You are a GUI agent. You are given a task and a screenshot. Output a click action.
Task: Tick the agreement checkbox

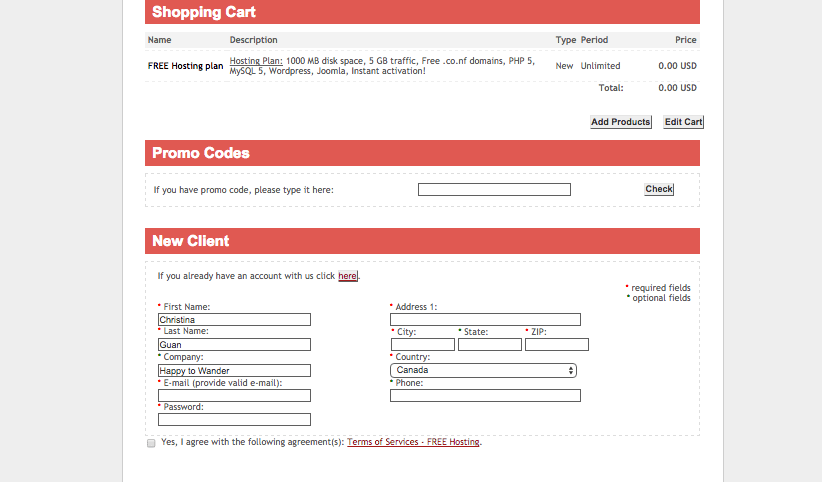pos(152,443)
